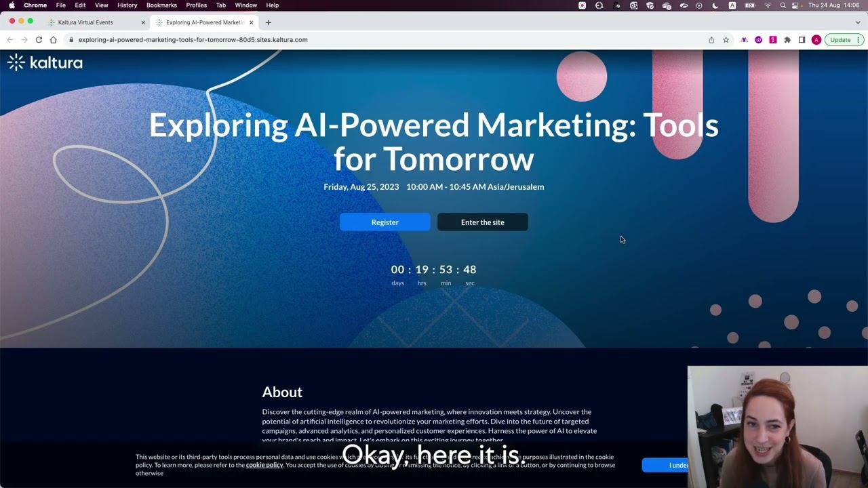
Task: Click the first extension icon after the star
Action: 744,40
